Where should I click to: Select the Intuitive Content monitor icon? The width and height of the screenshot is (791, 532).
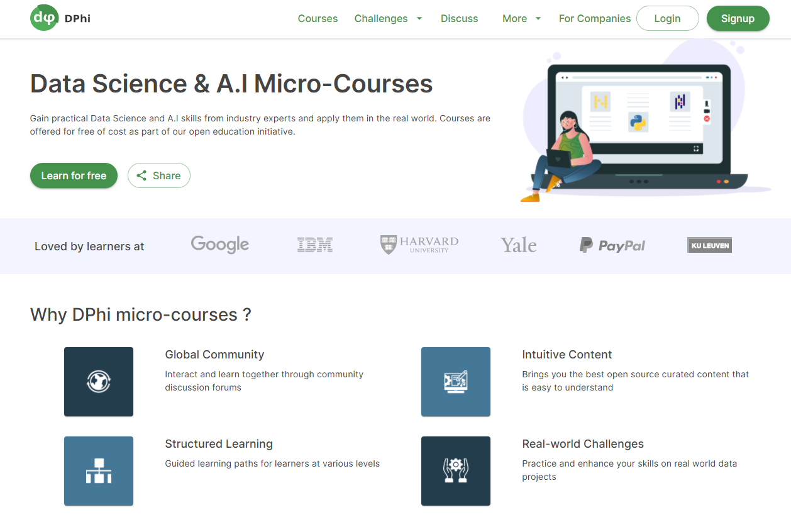coord(455,381)
